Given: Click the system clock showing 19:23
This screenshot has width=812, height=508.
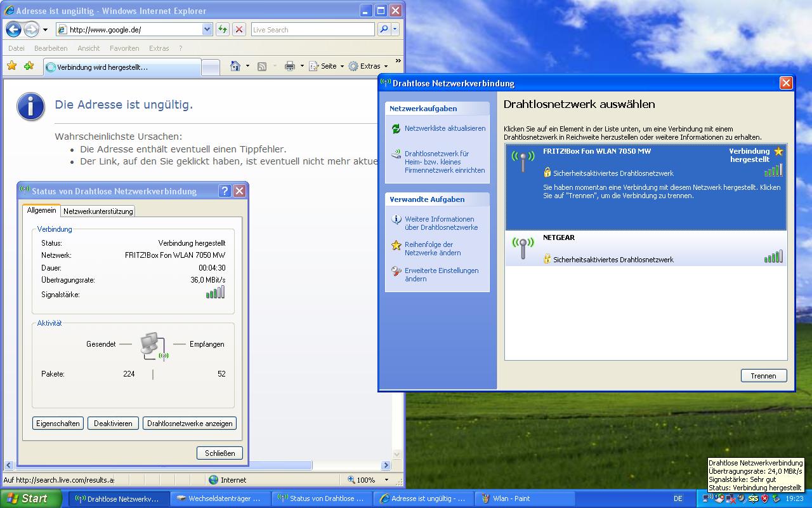Looking at the screenshot, I should pos(795,498).
